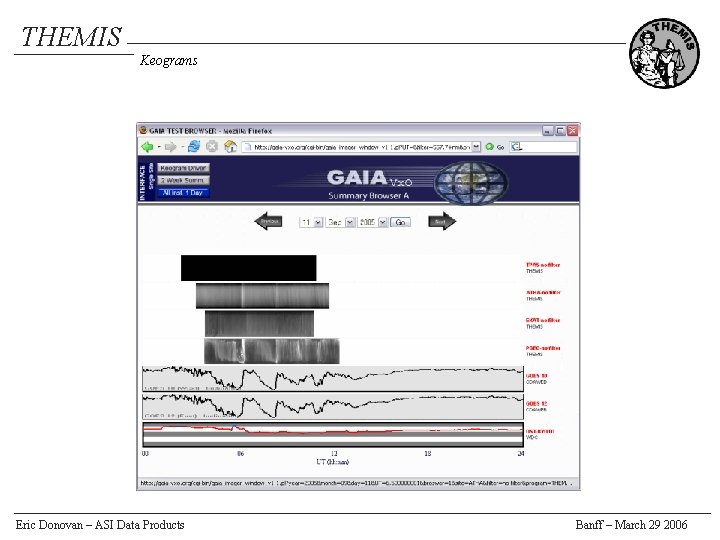
Task: Click the red label beside the red-line plot
Action: pos(540,431)
